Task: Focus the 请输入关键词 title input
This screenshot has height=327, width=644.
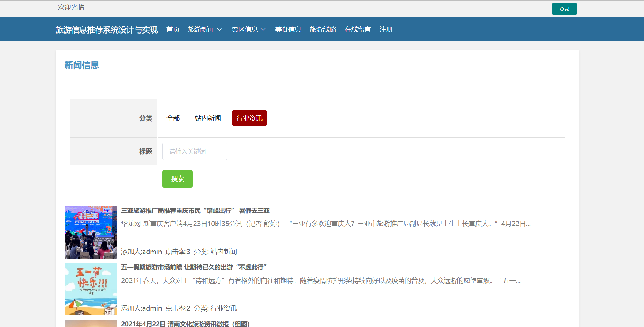Action: [x=195, y=151]
